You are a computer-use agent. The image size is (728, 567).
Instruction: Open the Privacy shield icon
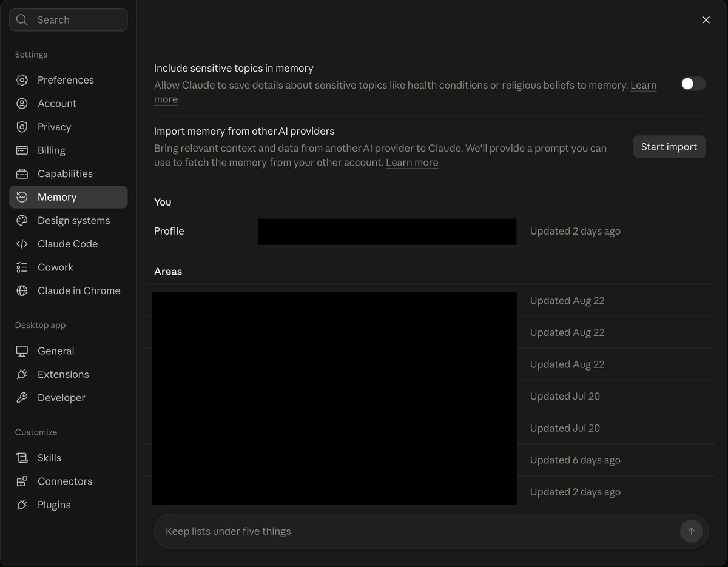[x=22, y=127]
